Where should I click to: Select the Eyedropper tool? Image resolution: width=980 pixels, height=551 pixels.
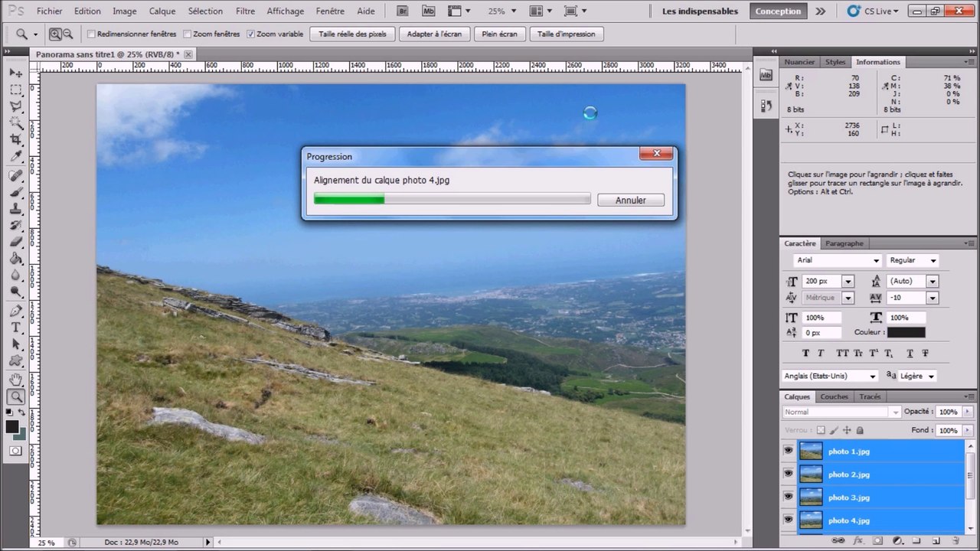pyautogui.click(x=15, y=156)
